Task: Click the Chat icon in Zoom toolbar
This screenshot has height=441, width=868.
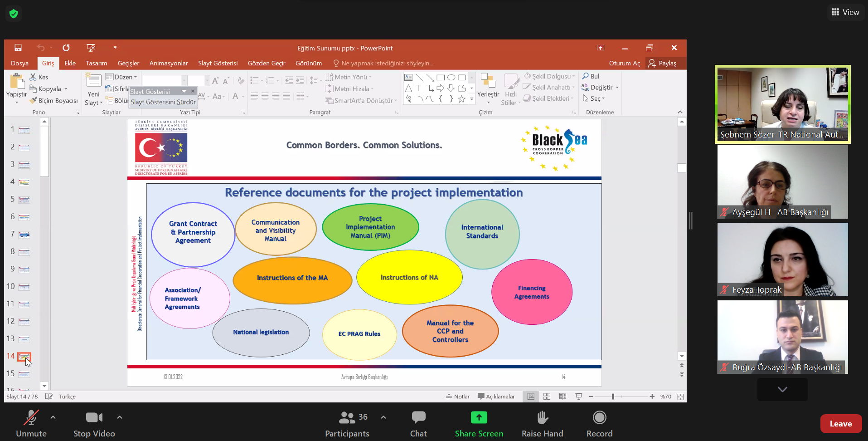Action: pyautogui.click(x=418, y=418)
